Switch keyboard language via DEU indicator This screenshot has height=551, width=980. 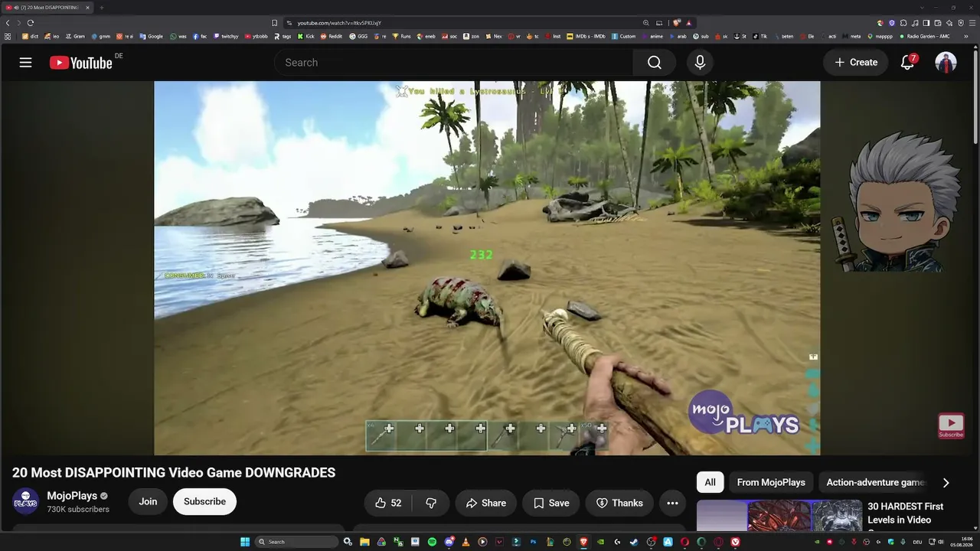[x=917, y=542]
